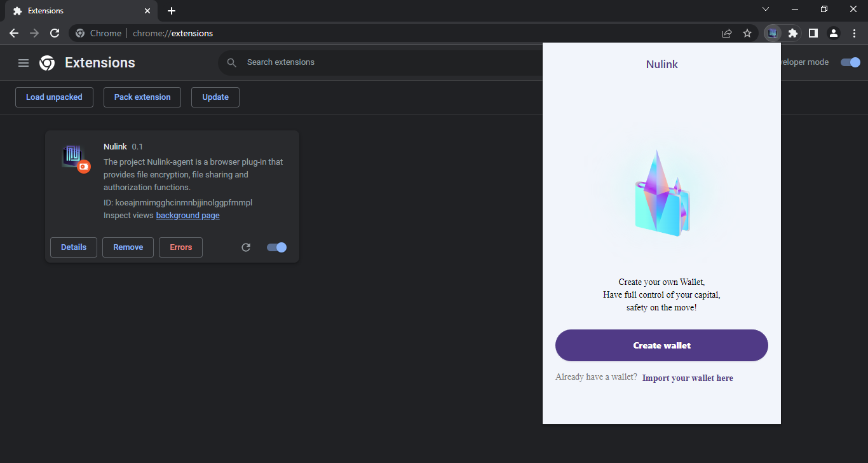Disable the Nulink extension toggle

point(277,247)
